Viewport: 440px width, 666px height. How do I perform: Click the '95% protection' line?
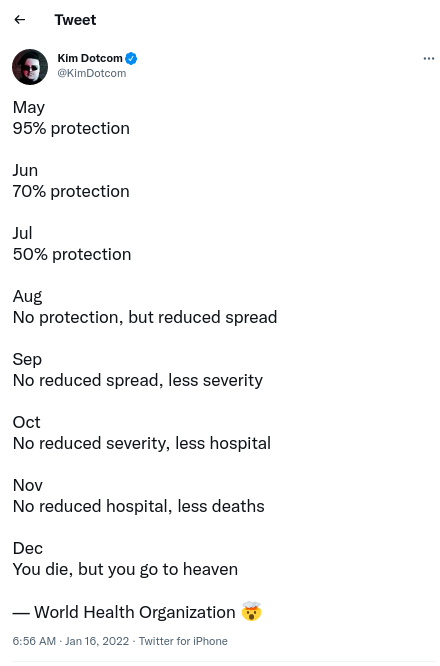[71, 128]
